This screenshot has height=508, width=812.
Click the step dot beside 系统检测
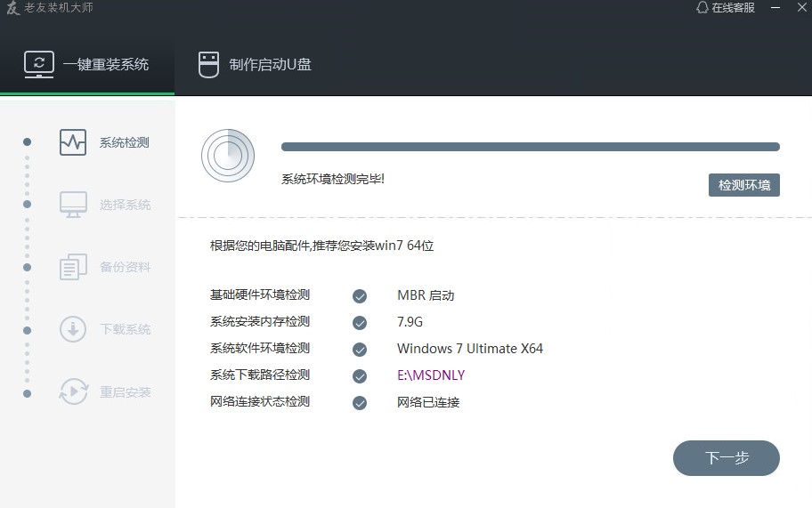(27, 141)
